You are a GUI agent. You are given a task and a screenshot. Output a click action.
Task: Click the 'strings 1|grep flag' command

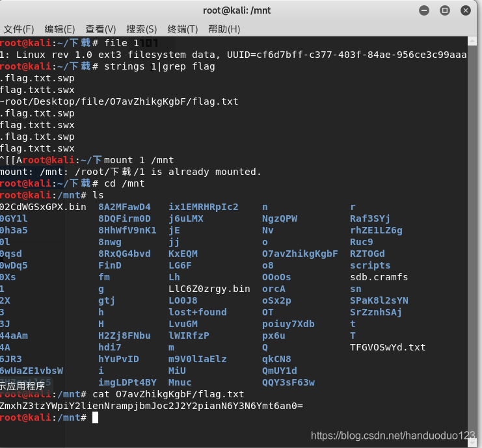click(159, 67)
